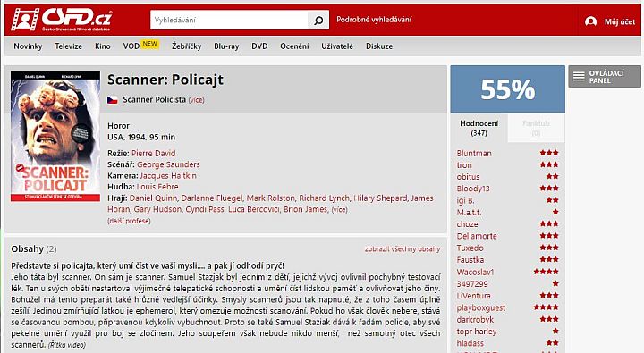Viewport: 644px width, 353px height.
Task: Open actor Luca Bercovici
Action: click(x=254, y=209)
